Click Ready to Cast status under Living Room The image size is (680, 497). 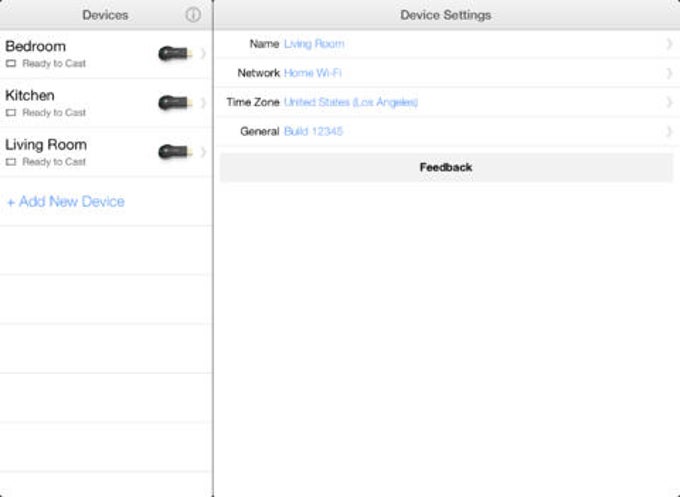(x=54, y=162)
